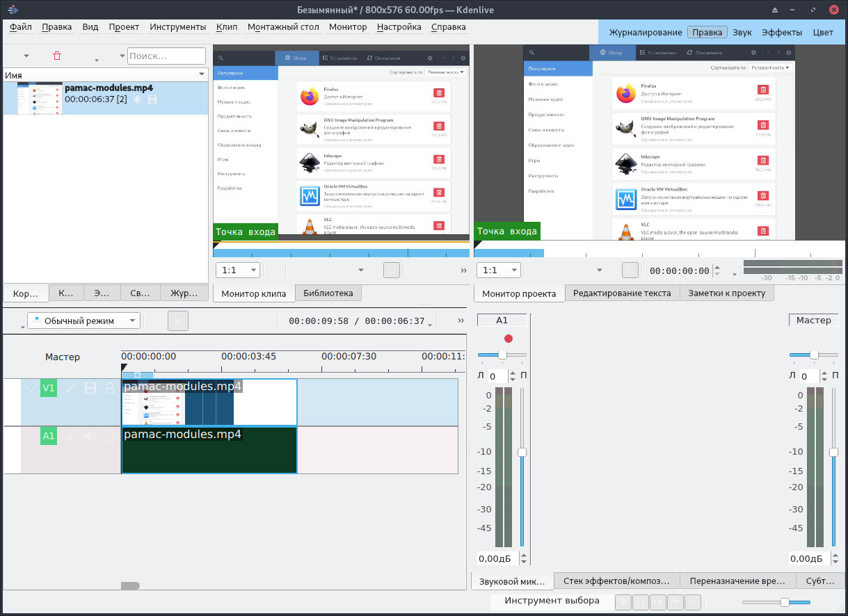Click the A1 audio track label badge
Screen dimensions: 848x616
tap(48, 436)
